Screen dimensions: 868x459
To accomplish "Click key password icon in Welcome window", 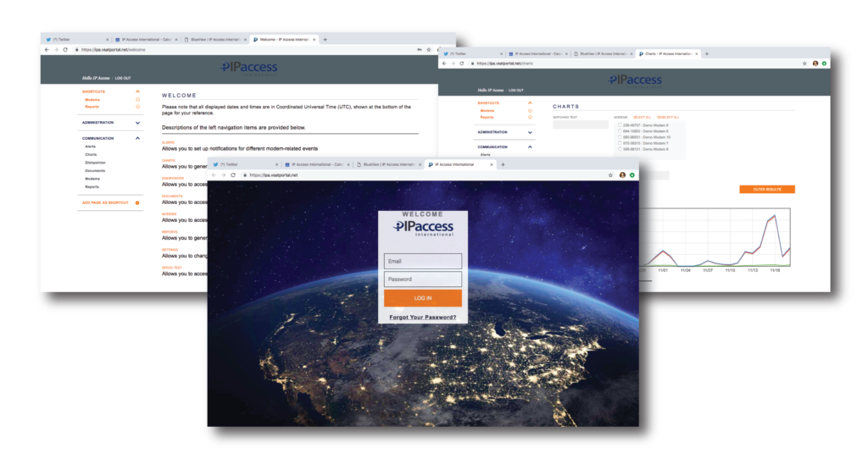I will tap(419, 50).
